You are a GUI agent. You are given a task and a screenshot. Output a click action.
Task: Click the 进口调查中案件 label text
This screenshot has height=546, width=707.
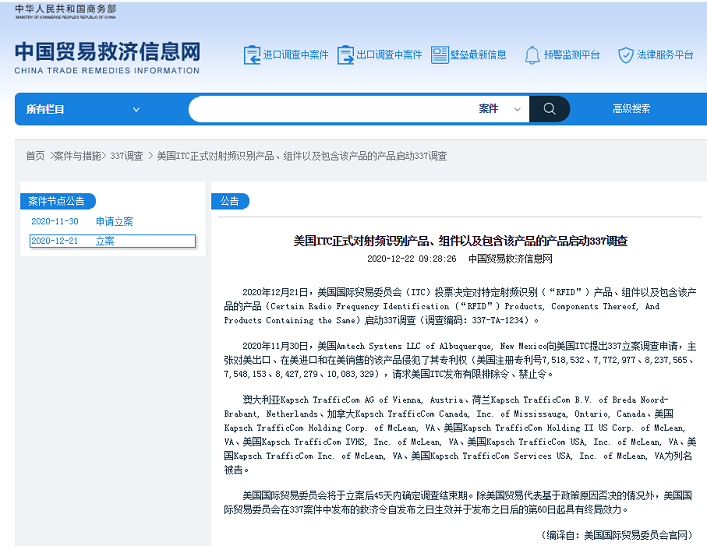pyautogui.click(x=296, y=55)
